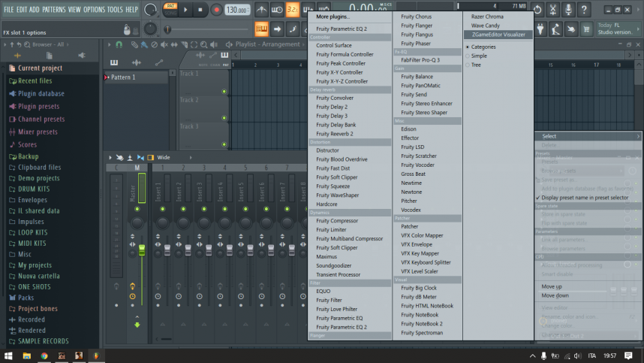Select the playlist mute tool icon

tap(164, 44)
